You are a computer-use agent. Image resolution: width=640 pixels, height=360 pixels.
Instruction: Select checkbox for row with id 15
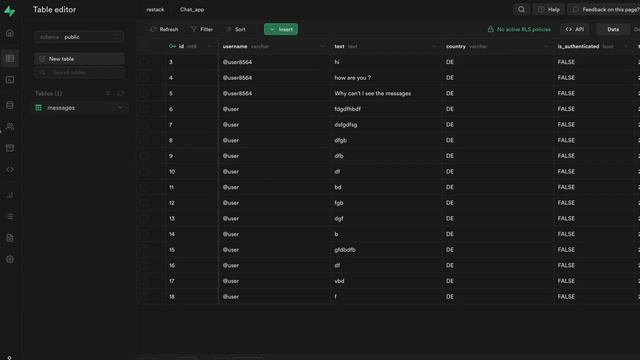[x=144, y=250]
